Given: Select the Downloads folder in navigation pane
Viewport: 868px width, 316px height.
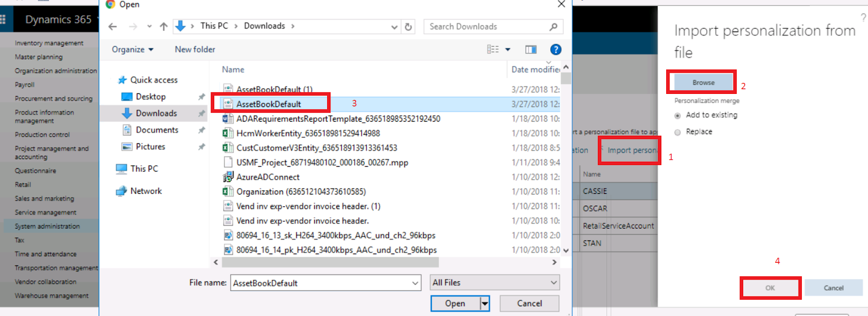Looking at the screenshot, I should pyautogui.click(x=156, y=113).
